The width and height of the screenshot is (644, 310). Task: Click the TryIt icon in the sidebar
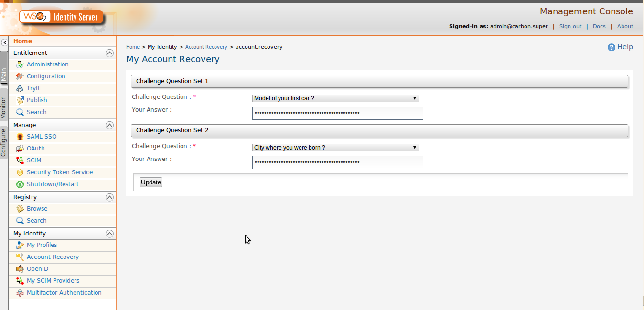[20, 88]
